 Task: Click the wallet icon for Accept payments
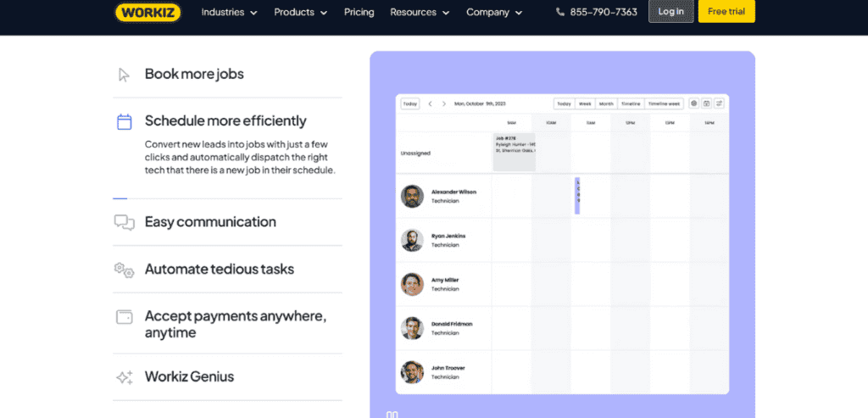click(125, 317)
